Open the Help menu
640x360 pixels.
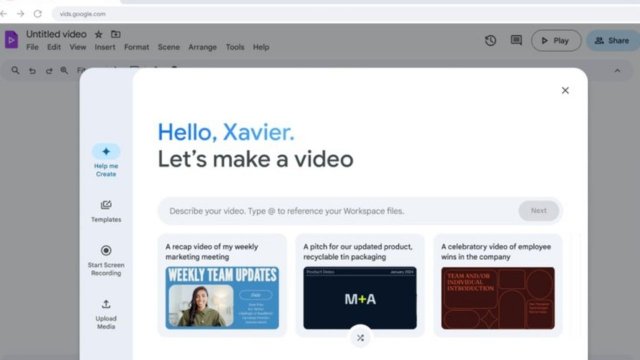(261, 47)
